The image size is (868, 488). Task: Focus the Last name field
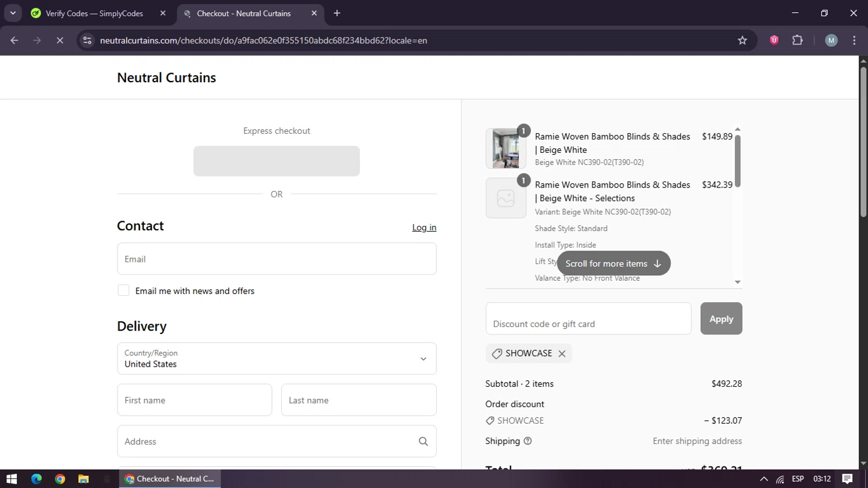(359, 400)
